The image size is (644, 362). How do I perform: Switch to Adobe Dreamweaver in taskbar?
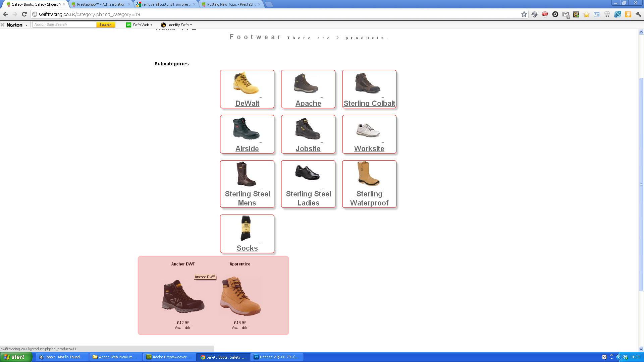coord(169,357)
